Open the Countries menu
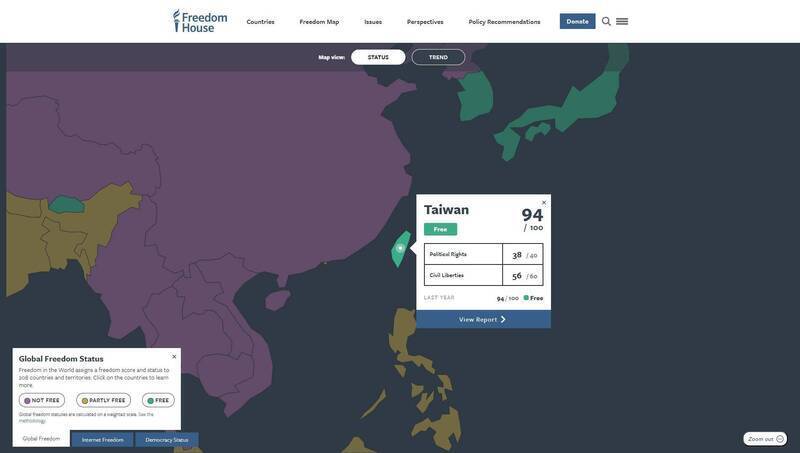Screen dimensions: 800x453 260,22
